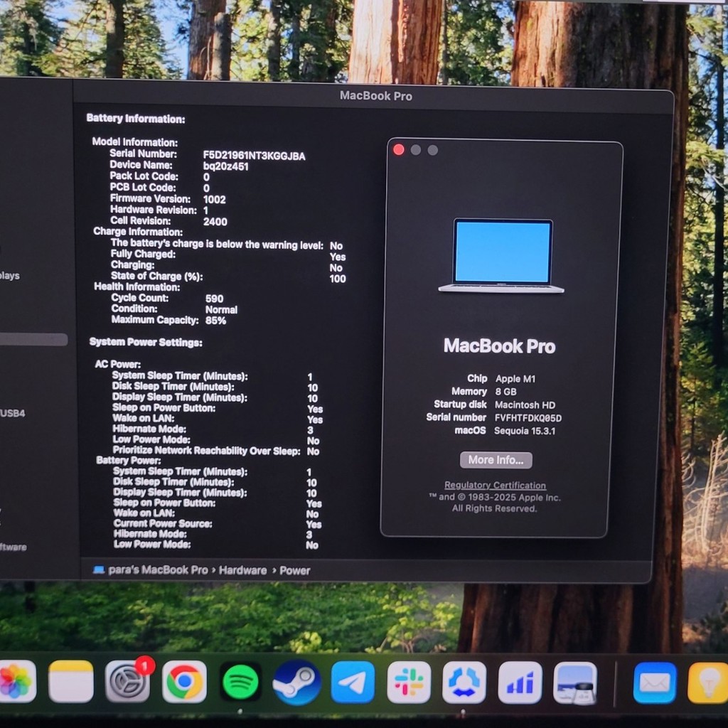Click device name bq20z451

point(225,166)
